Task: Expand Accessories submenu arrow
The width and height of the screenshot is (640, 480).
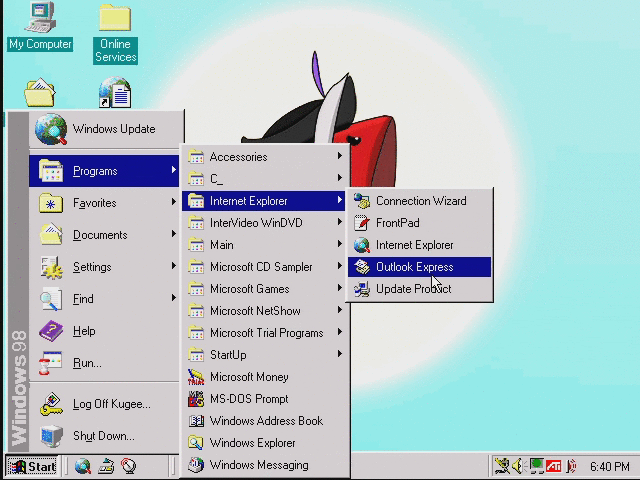Action: click(340, 156)
